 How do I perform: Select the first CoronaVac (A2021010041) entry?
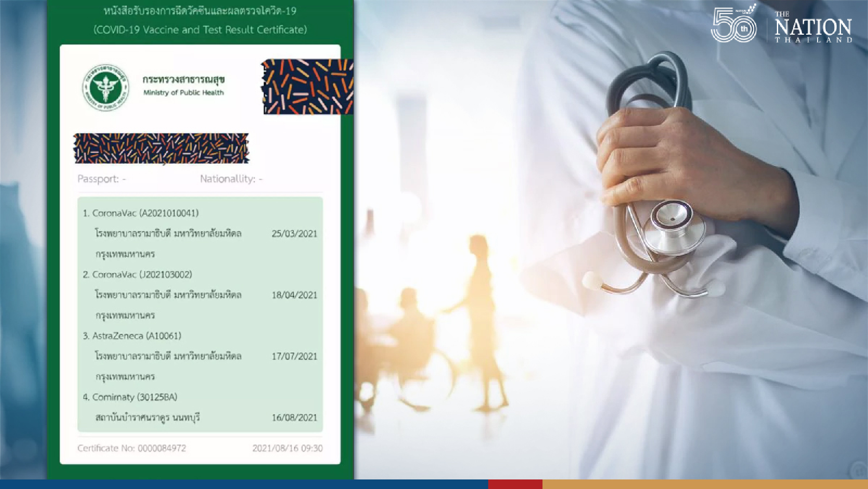pyautogui.click(x=141, y=213)
